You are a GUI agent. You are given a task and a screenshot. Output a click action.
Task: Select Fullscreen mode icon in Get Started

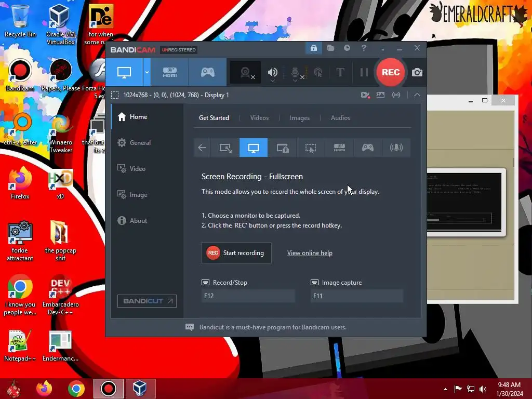(254, 148)
